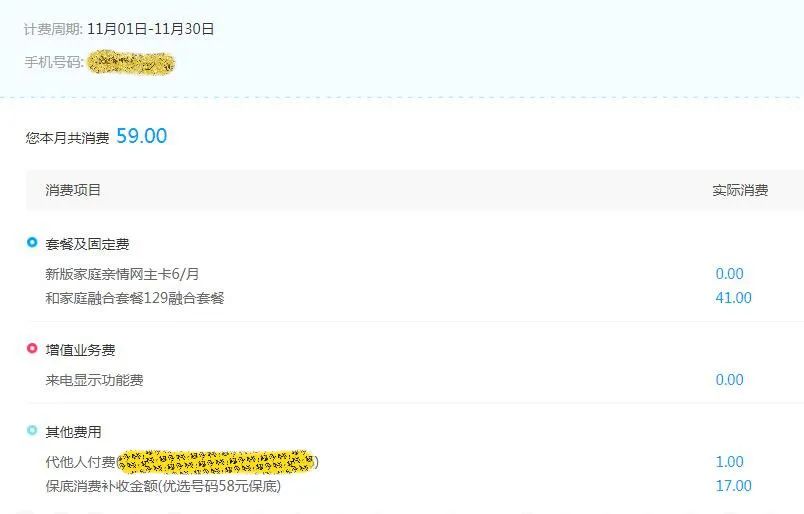Click the 来电显示功能费 item
This screenshot has height=514, width=804.
(x=94, y=380)
